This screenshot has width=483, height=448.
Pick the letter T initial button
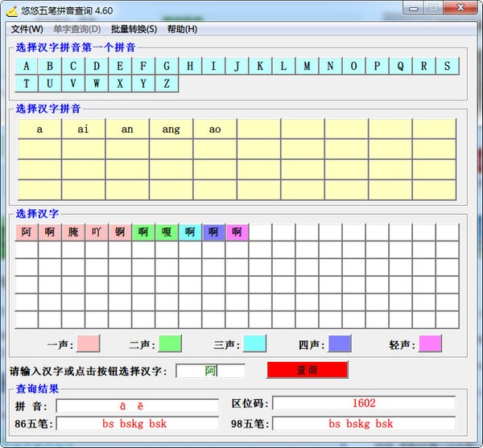pyautogui.click(x=27, y=84)
